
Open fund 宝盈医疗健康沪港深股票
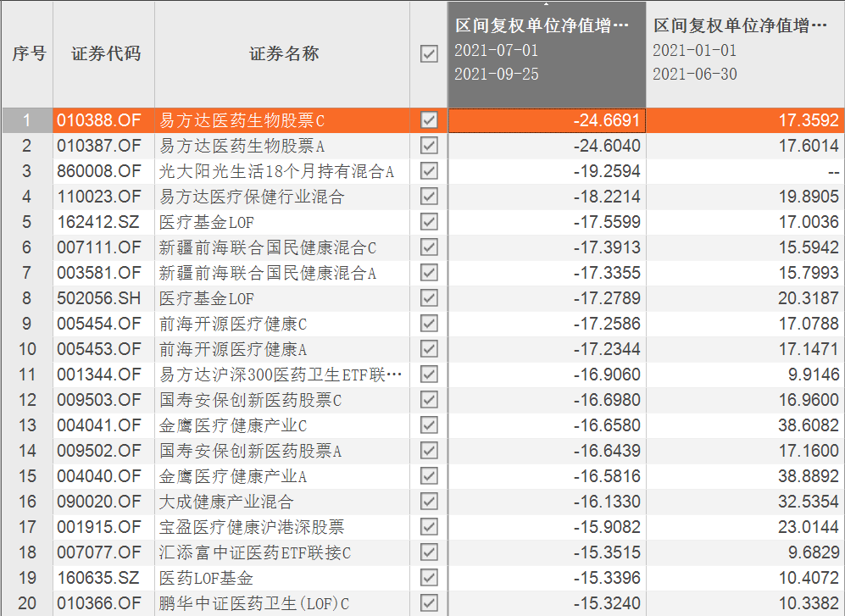(252, 526)
